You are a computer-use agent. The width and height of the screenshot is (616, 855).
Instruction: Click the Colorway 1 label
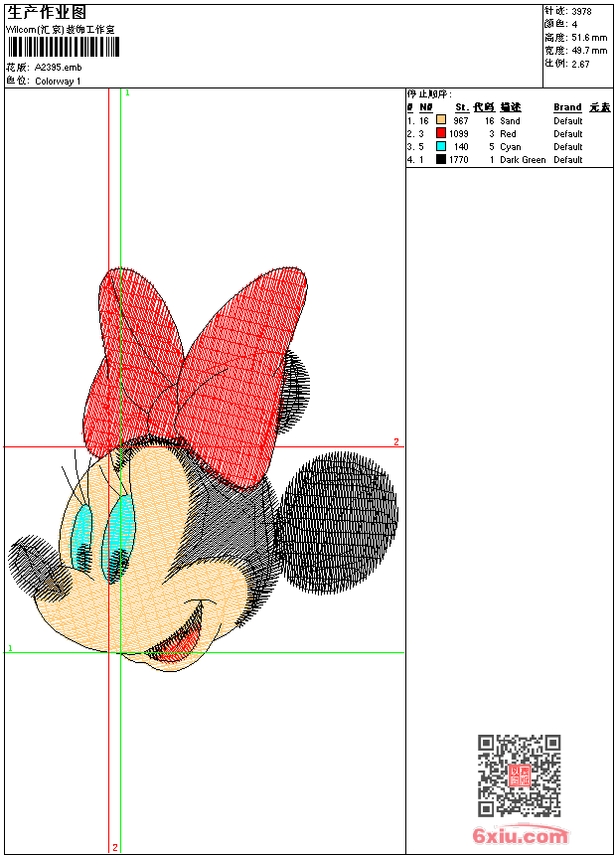pos(59,81)
